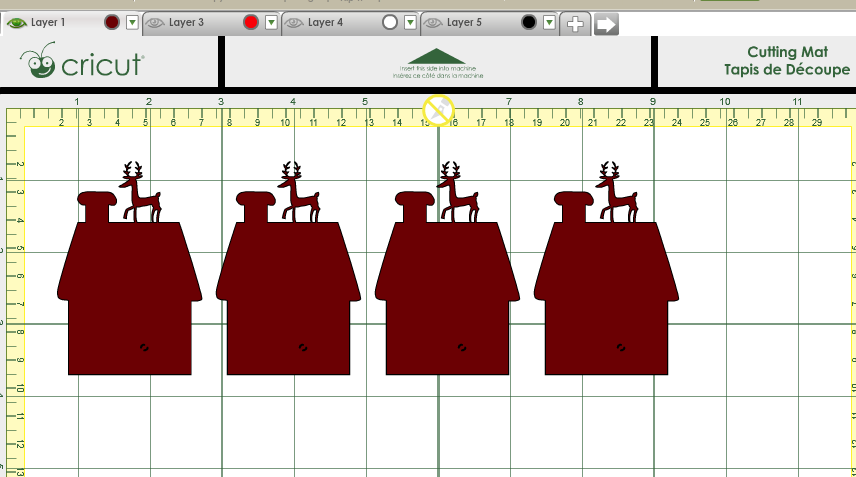Screen dimensions: 856x477
Task: Click the reindeer on the first house
Action: pyautogui.click(x=140, y=192)
